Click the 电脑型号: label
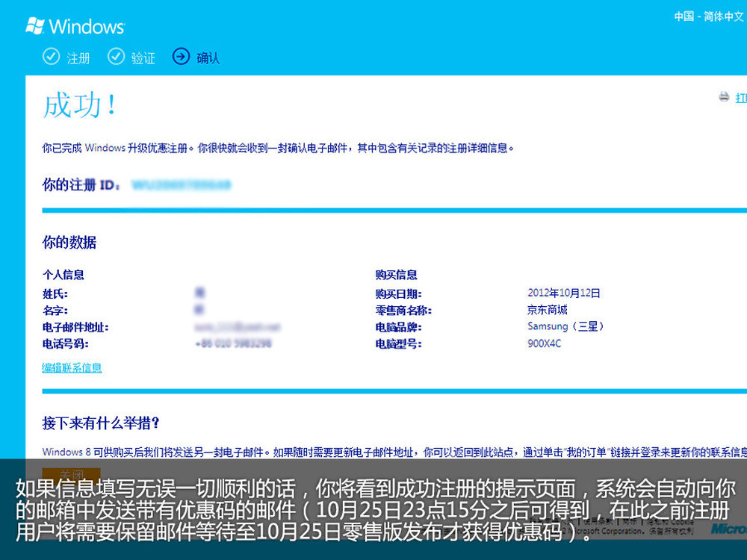The width and height of the screenshot is (747, 560). tap(399, 343)
